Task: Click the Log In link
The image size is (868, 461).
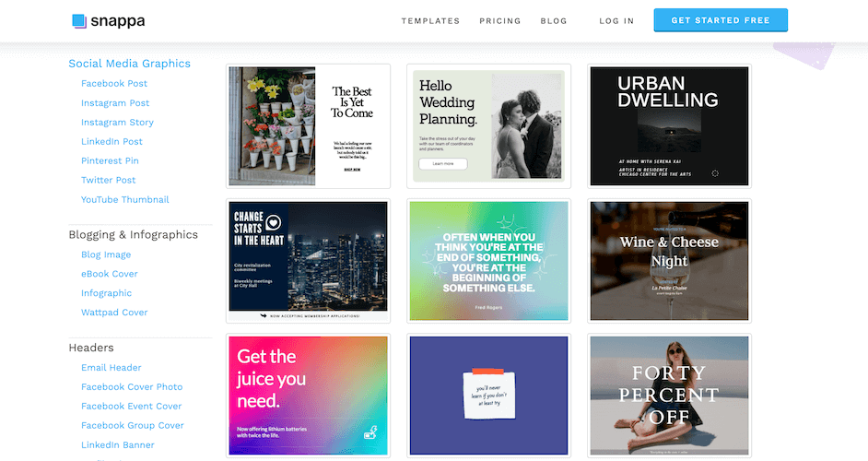Action: [x=616, y=21]
